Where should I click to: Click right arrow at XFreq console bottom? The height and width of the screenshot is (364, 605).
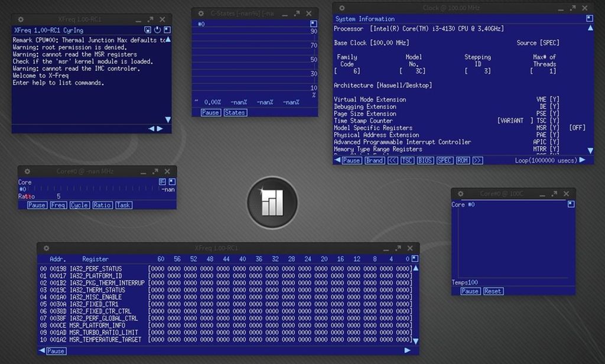point(160,128)
